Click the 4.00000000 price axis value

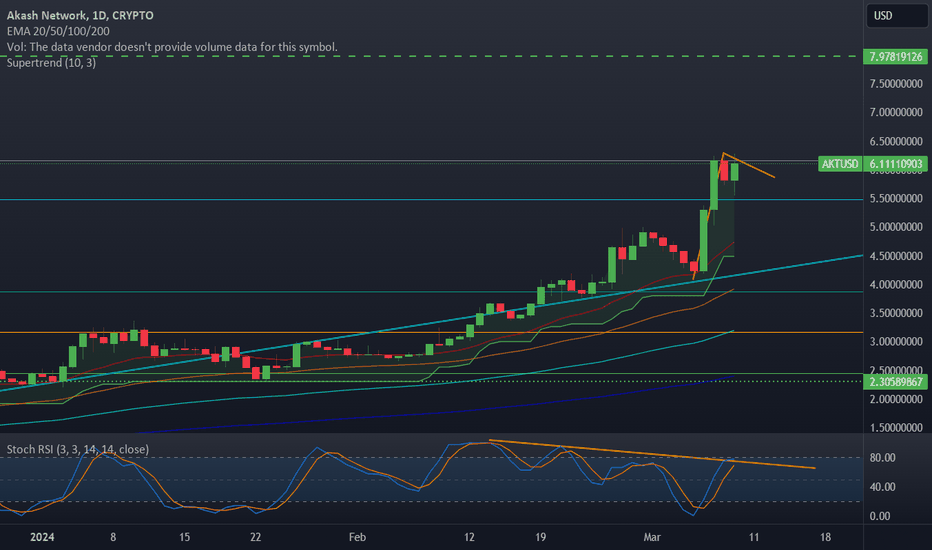pyautogui.click(x=896, y=285)
